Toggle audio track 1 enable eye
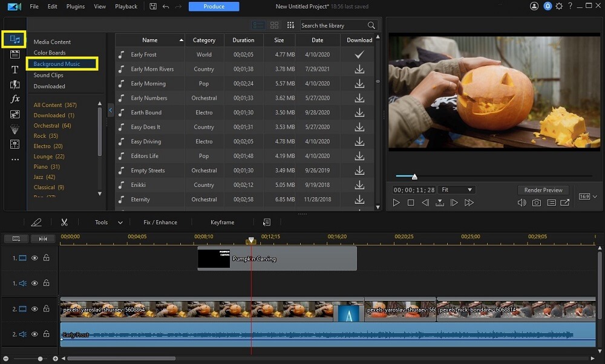 point(34,283)
